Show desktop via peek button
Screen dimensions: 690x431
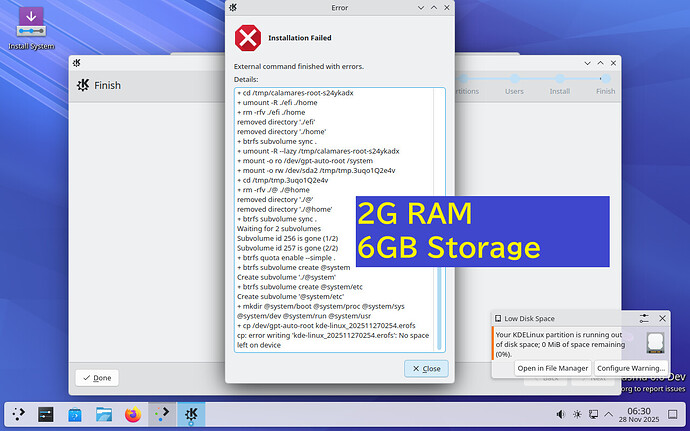click(x=672, y=414)
